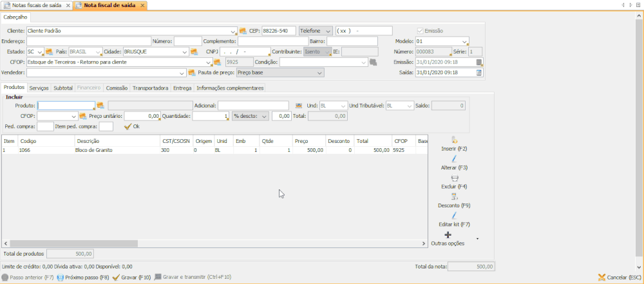Click Cancelar (ESC) button
This screenshot has height=284, width=644.
pos(618,278)
